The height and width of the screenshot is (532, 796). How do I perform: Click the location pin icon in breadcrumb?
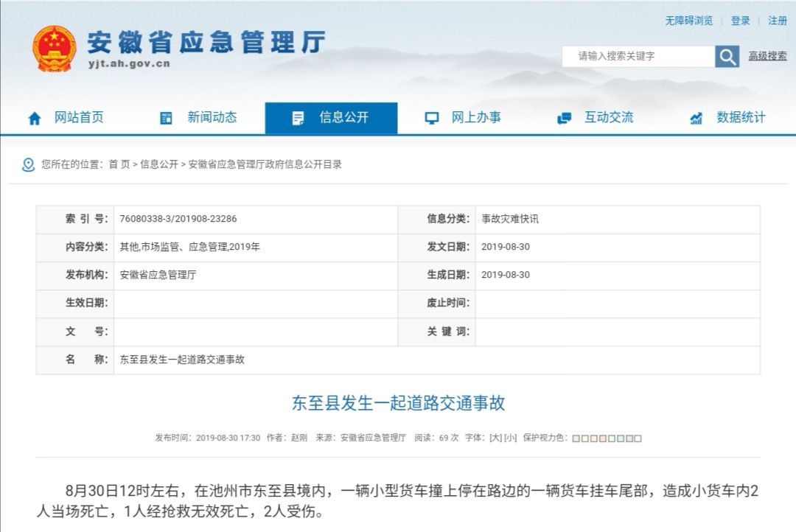pyautogui.click(x=29, y=165)
